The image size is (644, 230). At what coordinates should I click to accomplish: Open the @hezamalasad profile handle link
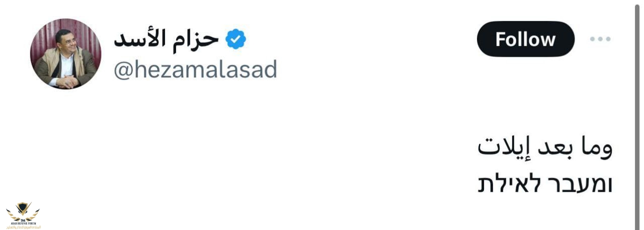[195, 69]
